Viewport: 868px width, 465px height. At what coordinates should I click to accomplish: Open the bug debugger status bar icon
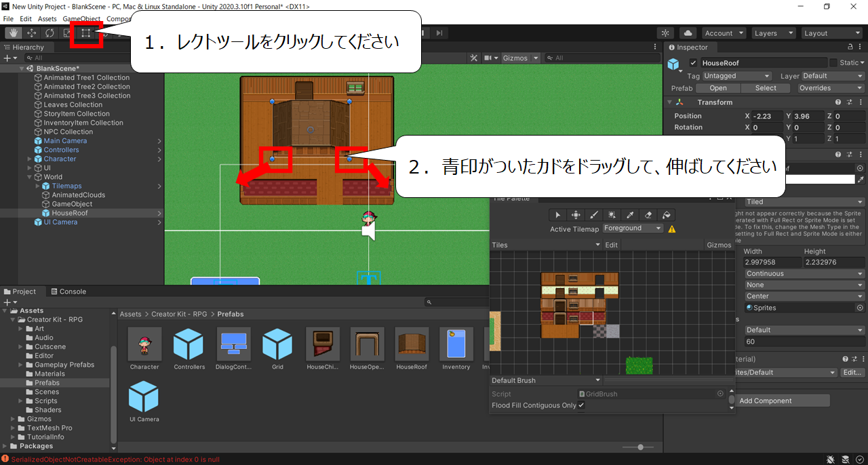pos(831,459)
